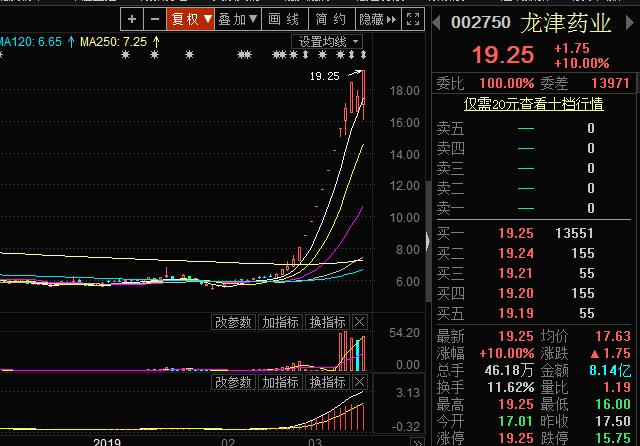
Task: Click the large current price 19.25
Action: 503,55
